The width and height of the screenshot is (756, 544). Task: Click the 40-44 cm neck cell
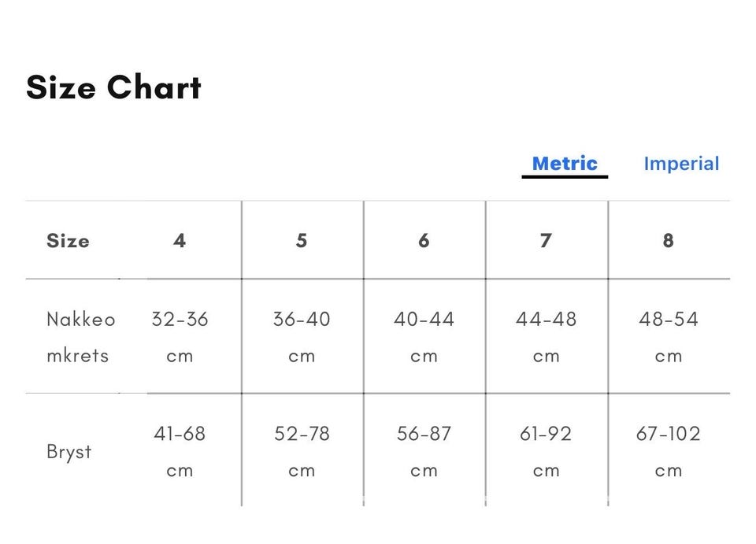pos(424,337)
